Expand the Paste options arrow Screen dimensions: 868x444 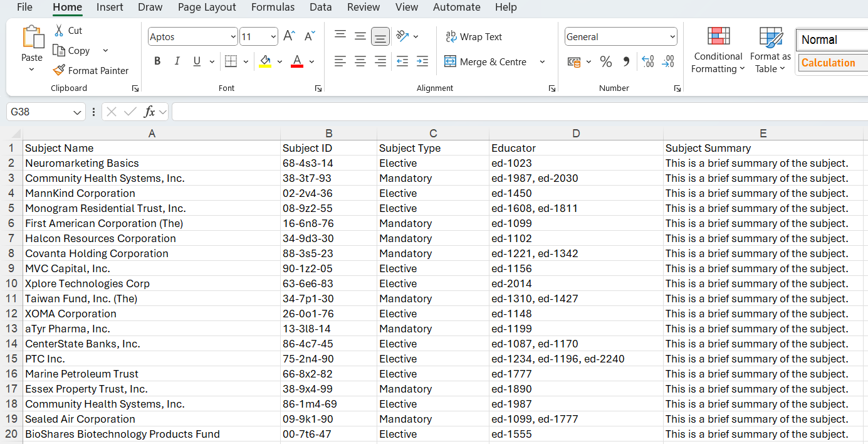pyautogui.click(x=32, y=70)
